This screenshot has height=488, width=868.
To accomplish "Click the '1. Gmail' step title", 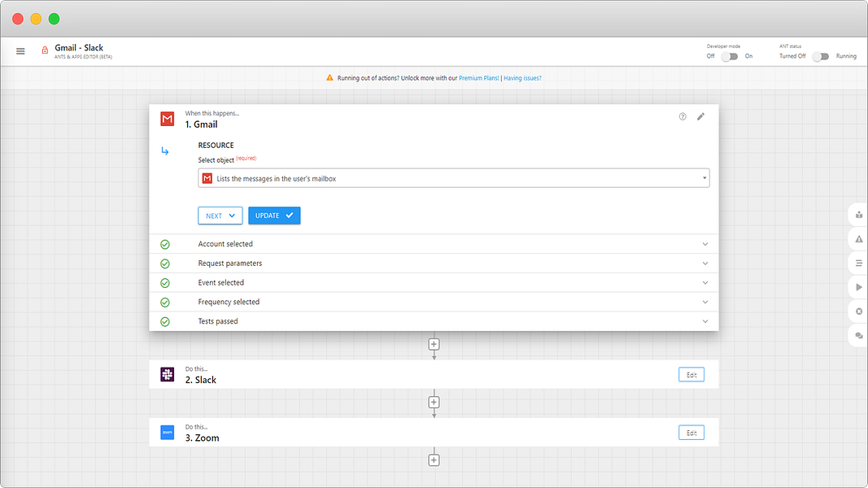I will [x=202, y=124].
